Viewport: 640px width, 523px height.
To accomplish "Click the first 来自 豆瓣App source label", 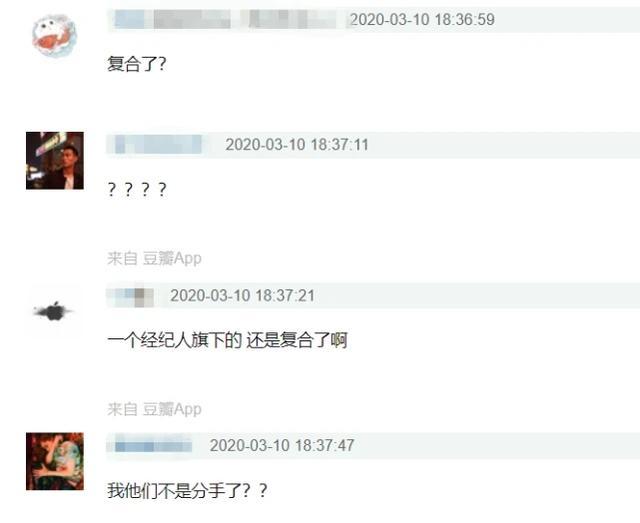I will (x=154, y=258).
